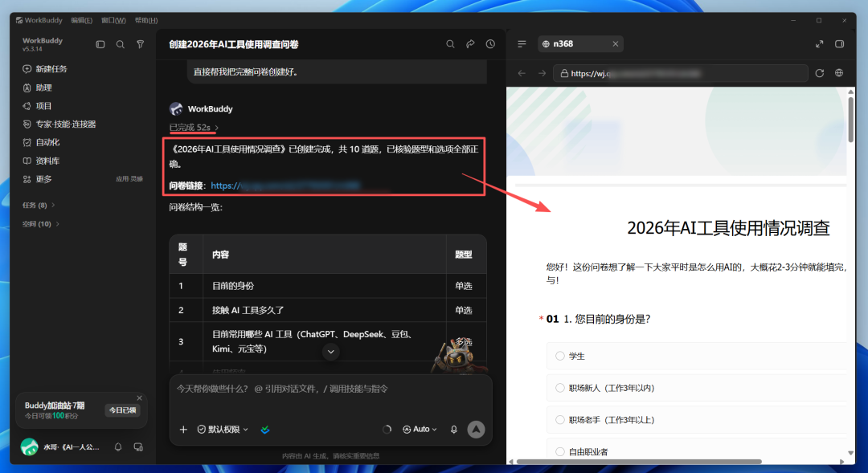This screenshot has width=868, height=473.
Task: Toggle the sidebar collapse icon
Action: (x=100, y=44)
